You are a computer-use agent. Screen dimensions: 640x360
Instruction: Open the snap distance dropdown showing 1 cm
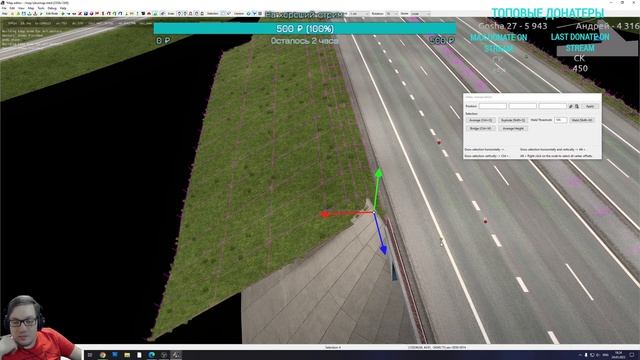(x=359, y=13)
